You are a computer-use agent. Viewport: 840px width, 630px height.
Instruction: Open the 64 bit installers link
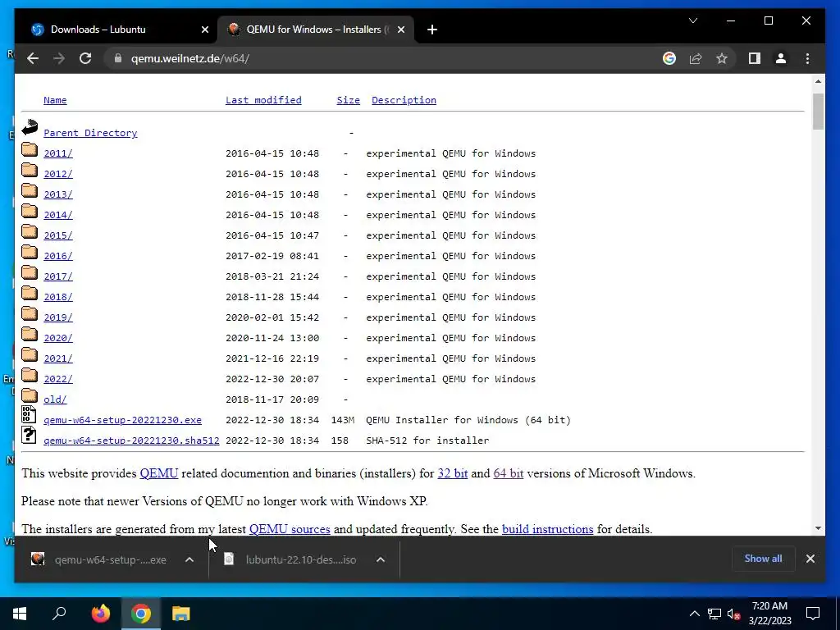click(509, 473)
